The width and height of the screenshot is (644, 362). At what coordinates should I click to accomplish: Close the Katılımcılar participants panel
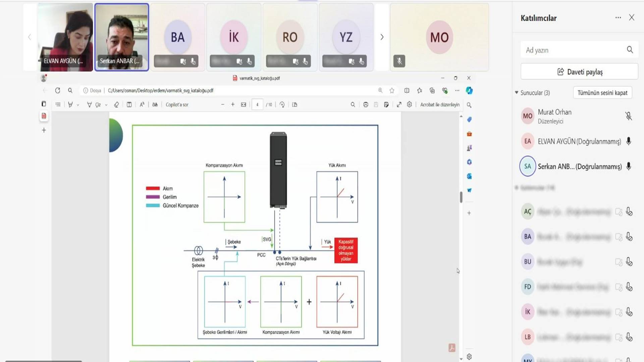click(632, 17)
